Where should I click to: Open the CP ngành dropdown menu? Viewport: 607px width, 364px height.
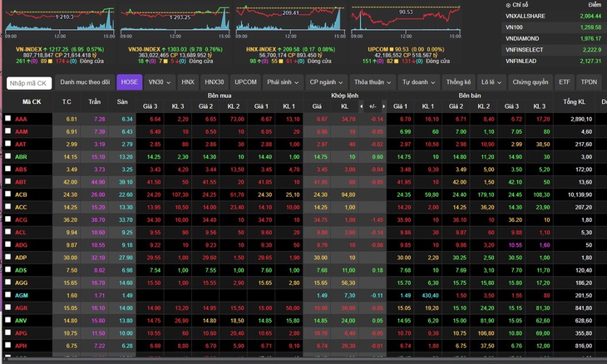tap(326, 82)
